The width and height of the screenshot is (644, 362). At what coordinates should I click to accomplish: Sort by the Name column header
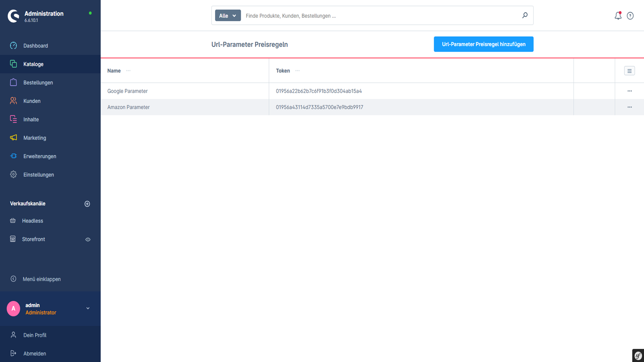coord(114,71)
